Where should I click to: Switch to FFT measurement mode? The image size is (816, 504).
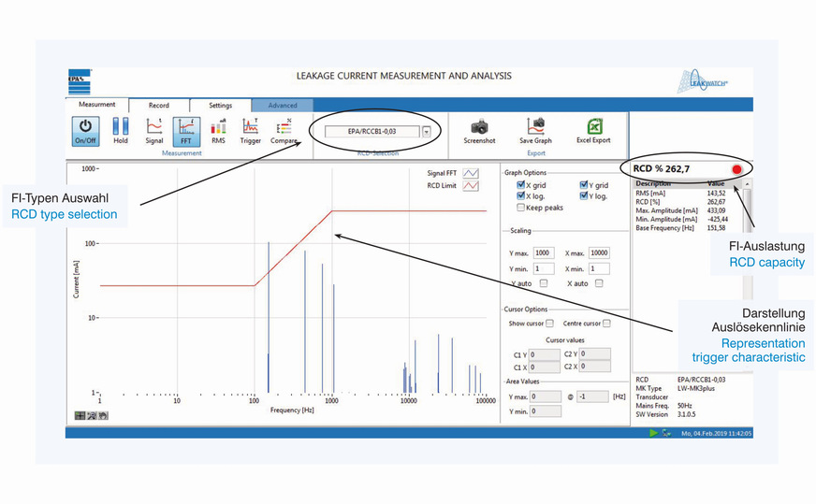186,129
